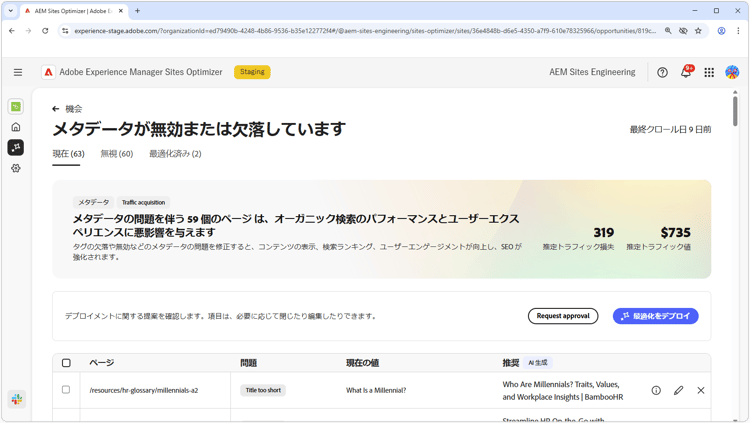Open the apps grid switcher

(709, 72)
